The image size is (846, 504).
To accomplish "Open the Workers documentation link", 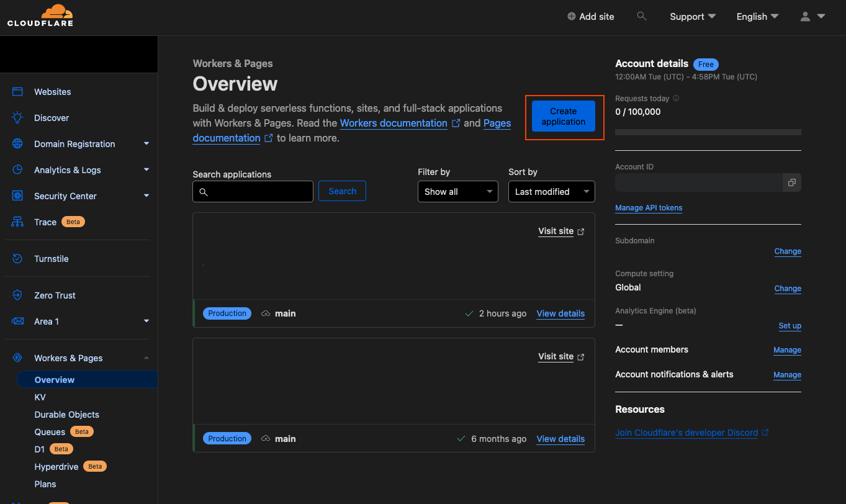I will pyautogui.click(x=394, y=123).
